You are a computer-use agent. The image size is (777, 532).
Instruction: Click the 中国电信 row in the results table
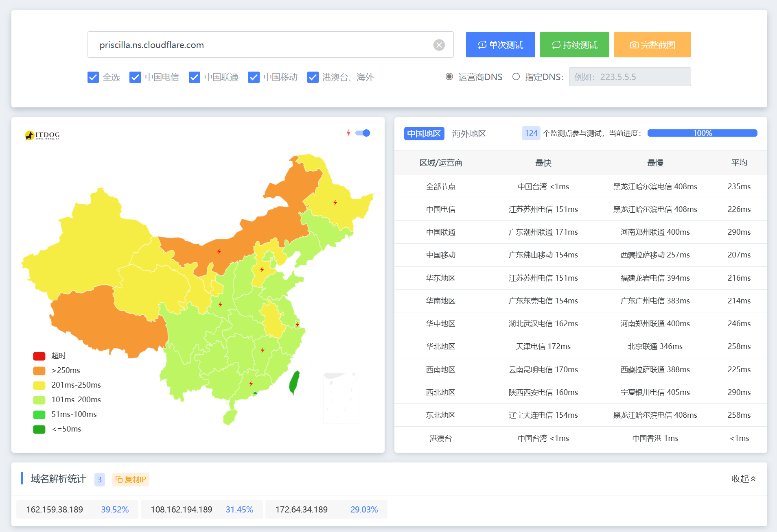(x=581, y=209)
